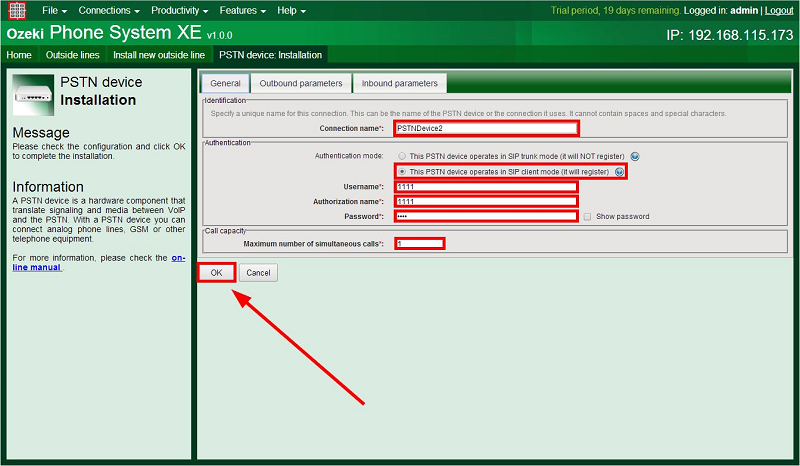Image resolution: width=800 pixels, height=466 pixels.
Task: Click the Logout link
Action: [779, 10]
